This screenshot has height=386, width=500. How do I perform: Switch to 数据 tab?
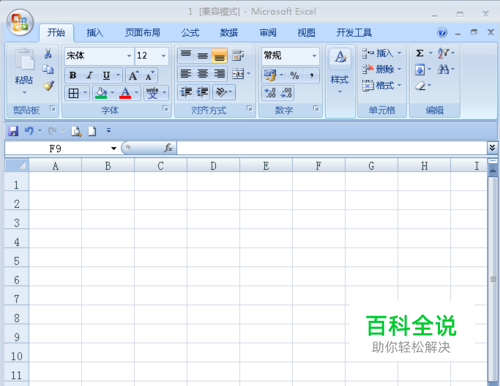tap(229, 33)
